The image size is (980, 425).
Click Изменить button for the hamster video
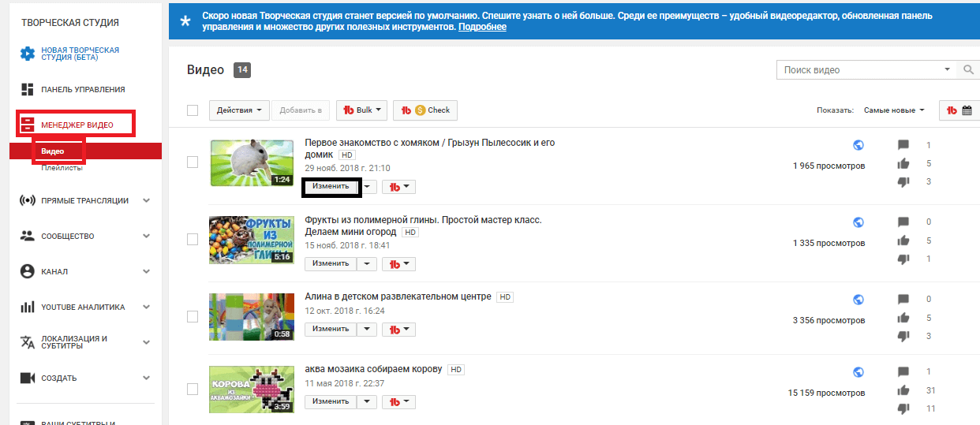pos(331,187)
